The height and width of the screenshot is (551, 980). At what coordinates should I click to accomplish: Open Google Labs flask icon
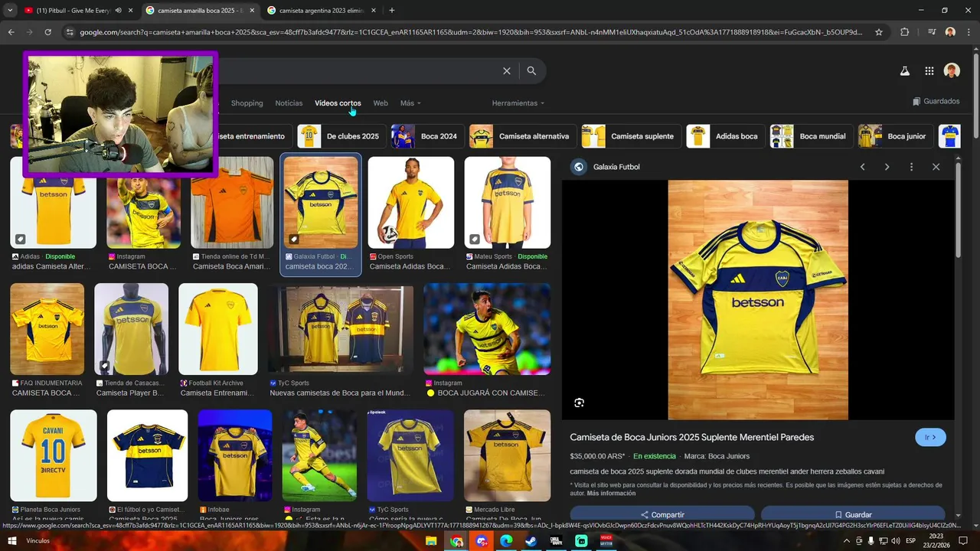(x=904, y=70)
